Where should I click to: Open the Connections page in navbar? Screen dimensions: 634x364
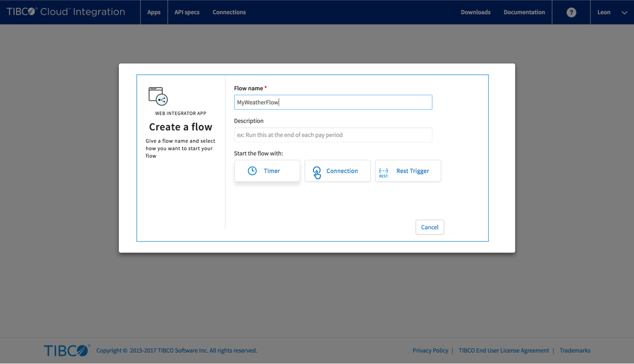[x=229, y=12]
